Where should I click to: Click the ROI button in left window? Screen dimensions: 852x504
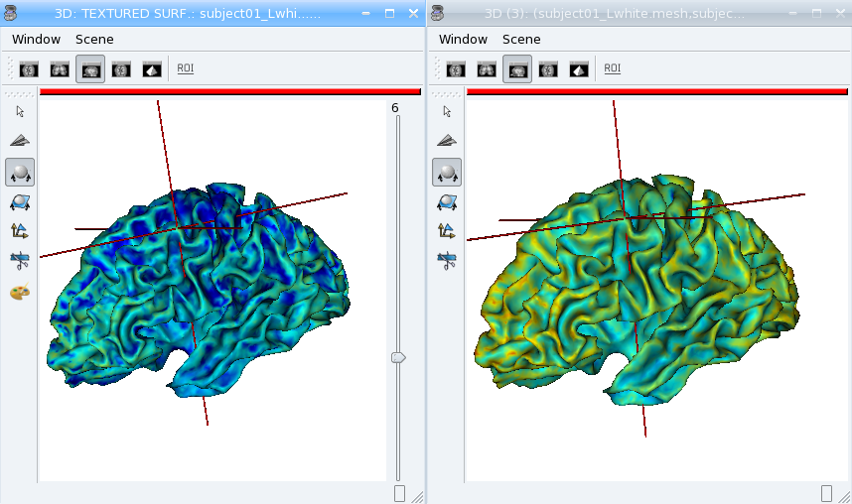(186, 68)
